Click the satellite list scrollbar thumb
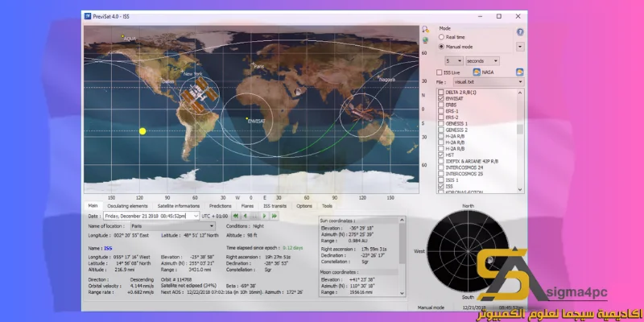 click(520, 130)
